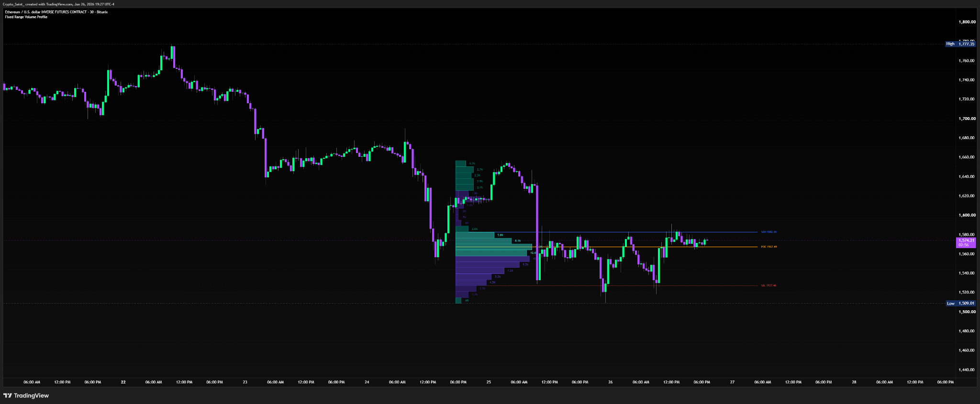Click the 3.2% volume profile bar
The width and height of the screenshot is (980, 404).
tap(466, 288)
